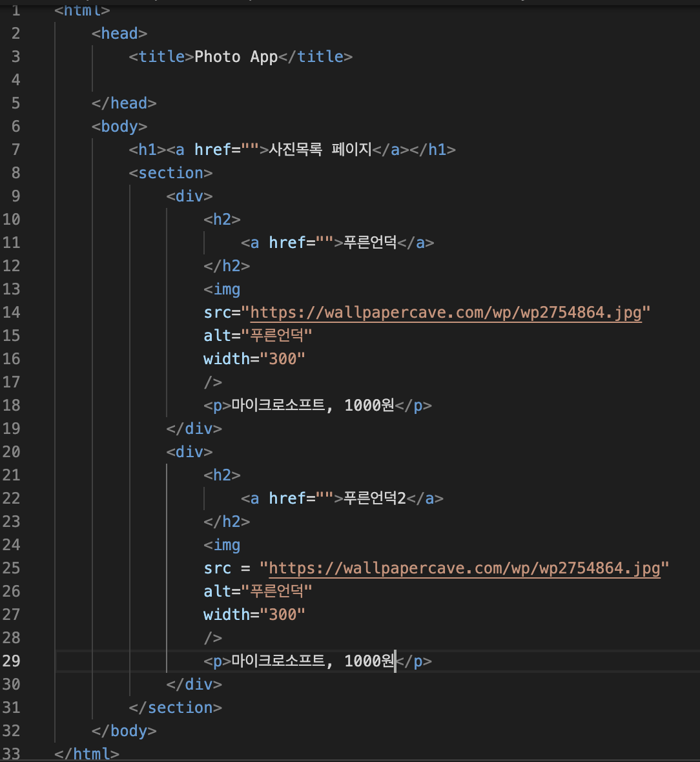700x762 pixels.
Task: Click line number 29 in the gutter
Action: (11, 661)
